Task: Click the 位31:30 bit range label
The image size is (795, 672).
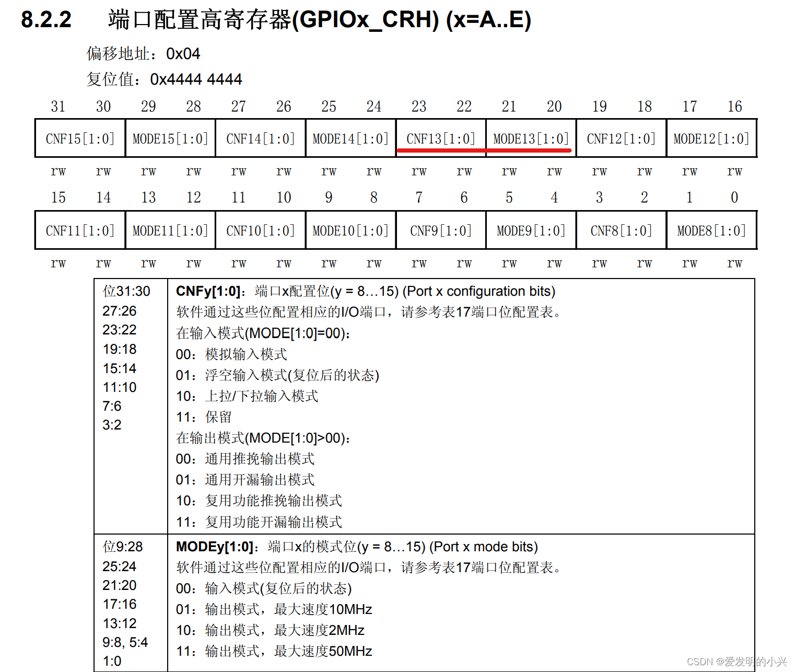Action: [x=126, y=291]
